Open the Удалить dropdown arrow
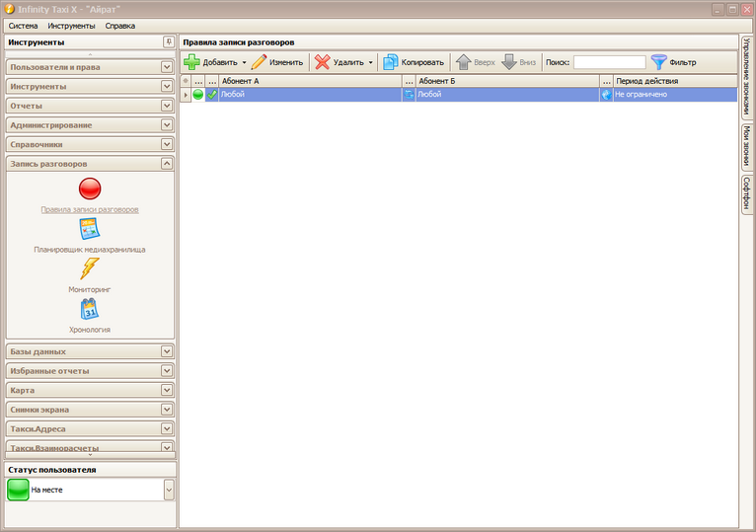 (x=370, y=63)
